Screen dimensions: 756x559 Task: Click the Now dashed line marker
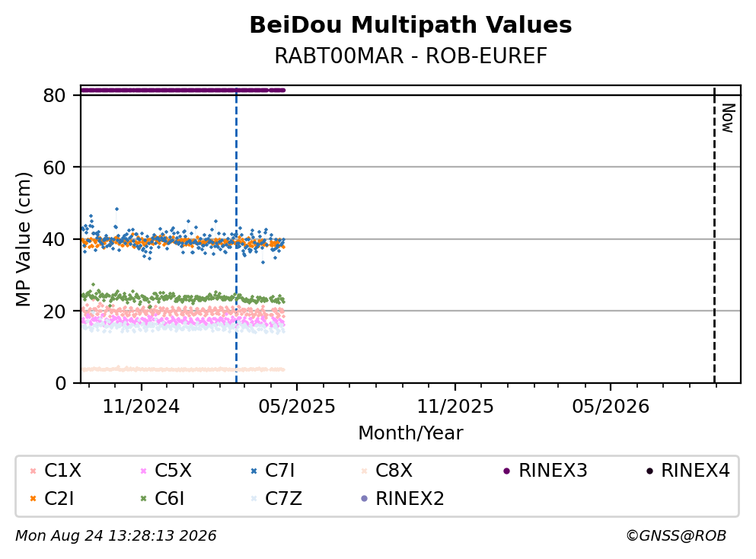[x=714, y=235]
